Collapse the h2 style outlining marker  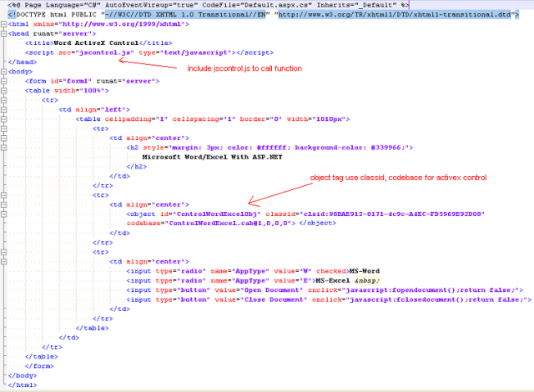[3, 148]
